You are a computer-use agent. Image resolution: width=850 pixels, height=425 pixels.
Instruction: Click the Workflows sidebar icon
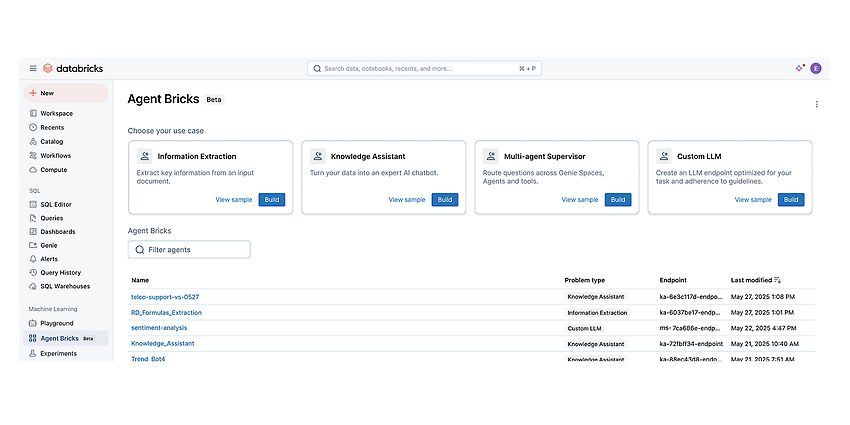pyautogui.click(x=33, y=156)
